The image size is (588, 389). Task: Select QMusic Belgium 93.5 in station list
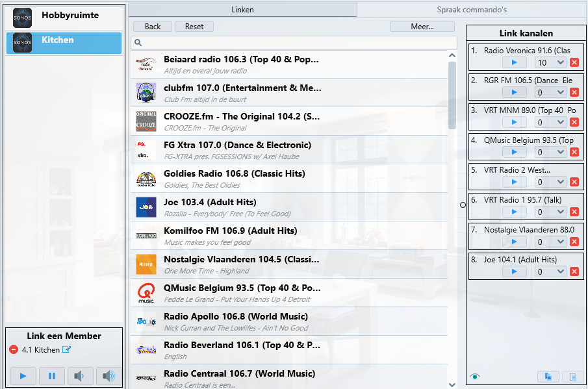click(x=289, y=293)
